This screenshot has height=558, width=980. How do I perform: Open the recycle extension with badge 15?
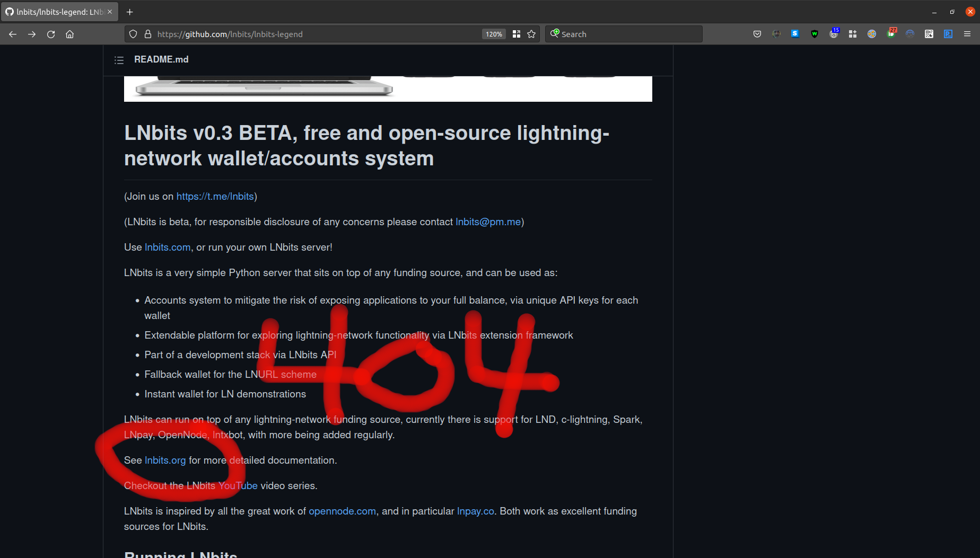(834, 33)
